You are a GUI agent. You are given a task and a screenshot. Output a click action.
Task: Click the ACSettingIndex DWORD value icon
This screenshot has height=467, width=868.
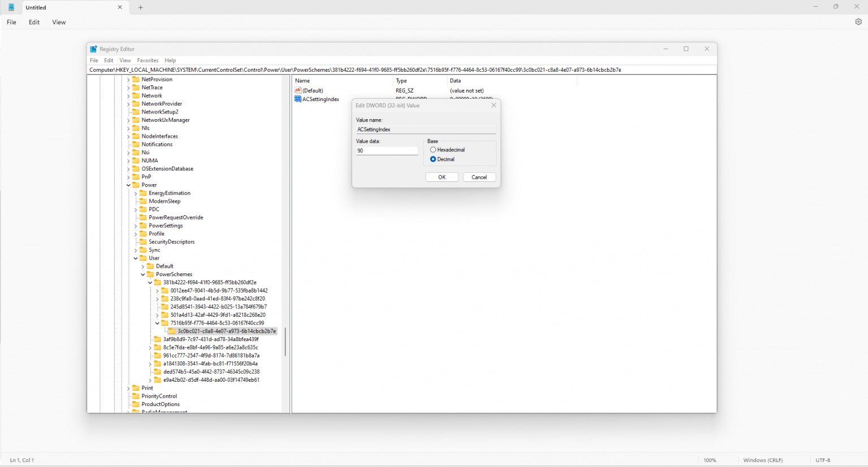tap(298, 99)
